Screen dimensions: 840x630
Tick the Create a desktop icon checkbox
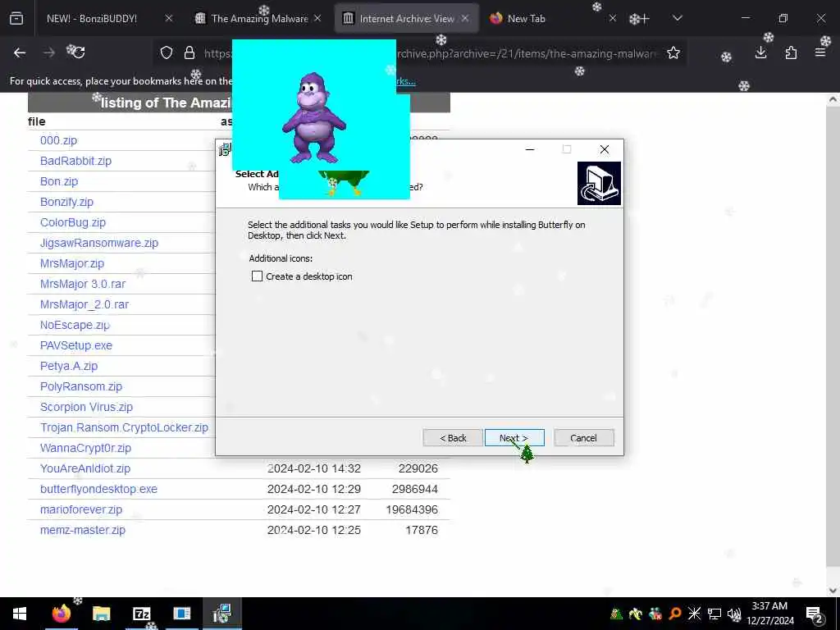[257, 276]
